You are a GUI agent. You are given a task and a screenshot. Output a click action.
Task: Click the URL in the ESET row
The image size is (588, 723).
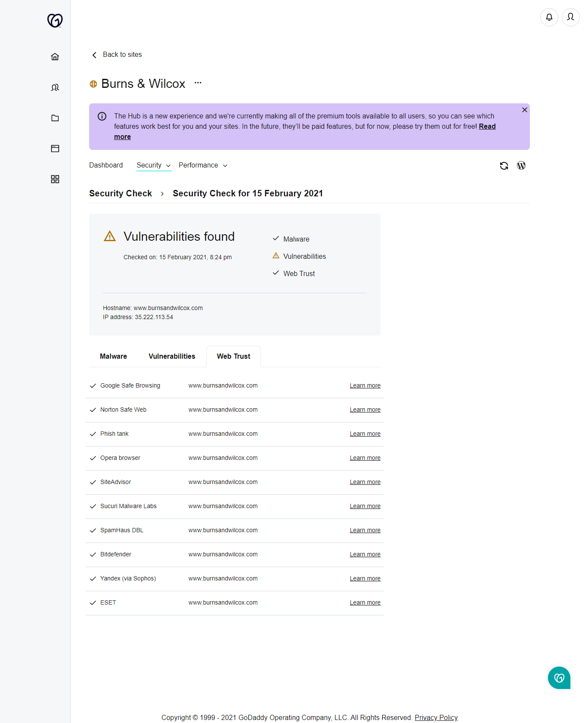coord(223,603)
